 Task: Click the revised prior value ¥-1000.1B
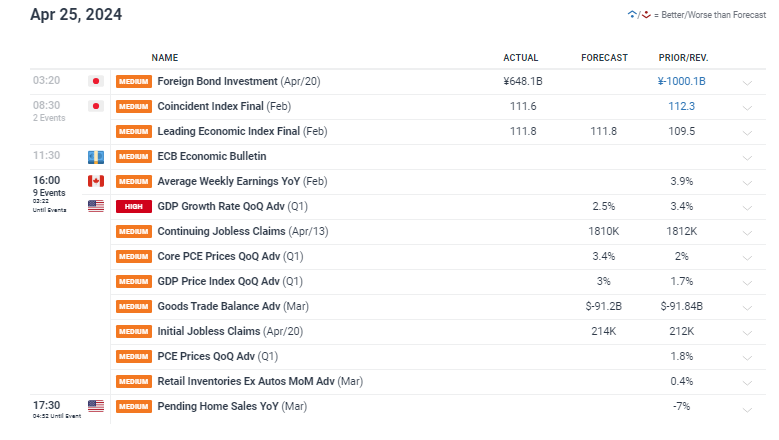coord(681,81)
